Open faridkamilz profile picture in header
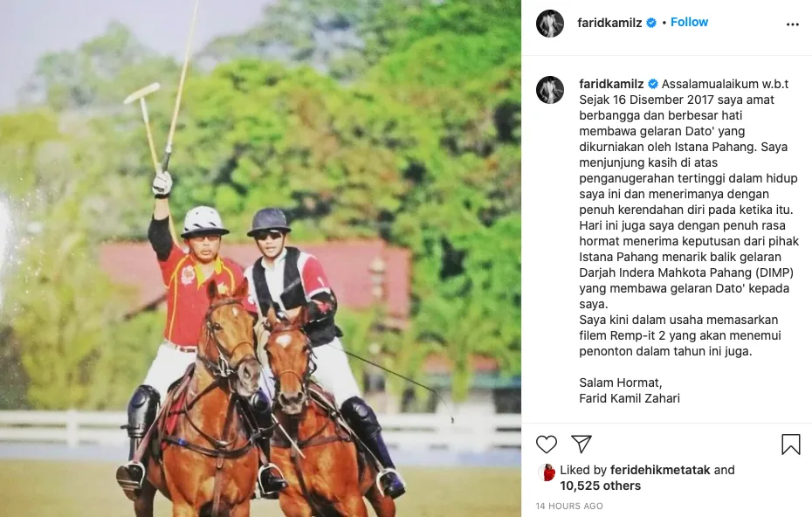This screenshot has width=812, height=517. (550, 24)
